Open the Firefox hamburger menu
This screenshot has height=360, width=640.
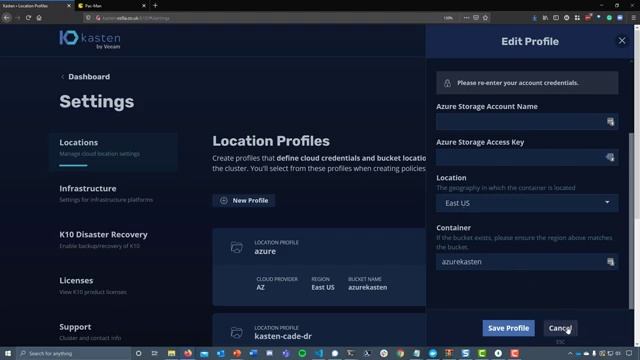point(633,18)
